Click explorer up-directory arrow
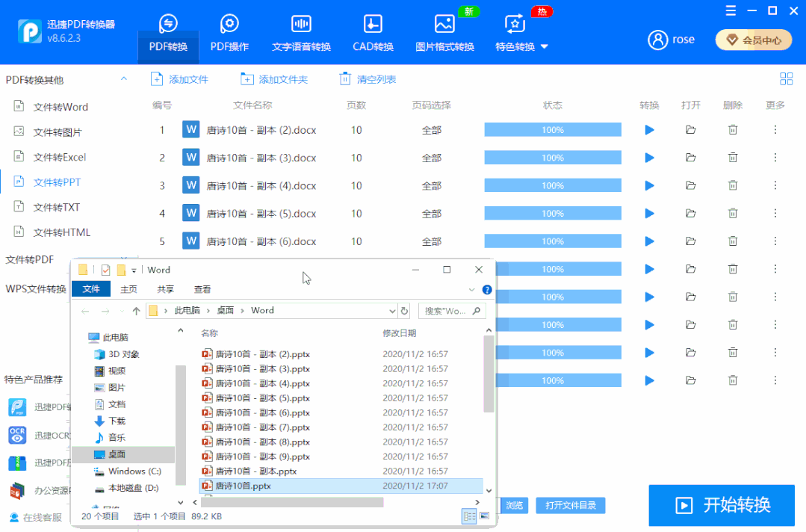 136,311
